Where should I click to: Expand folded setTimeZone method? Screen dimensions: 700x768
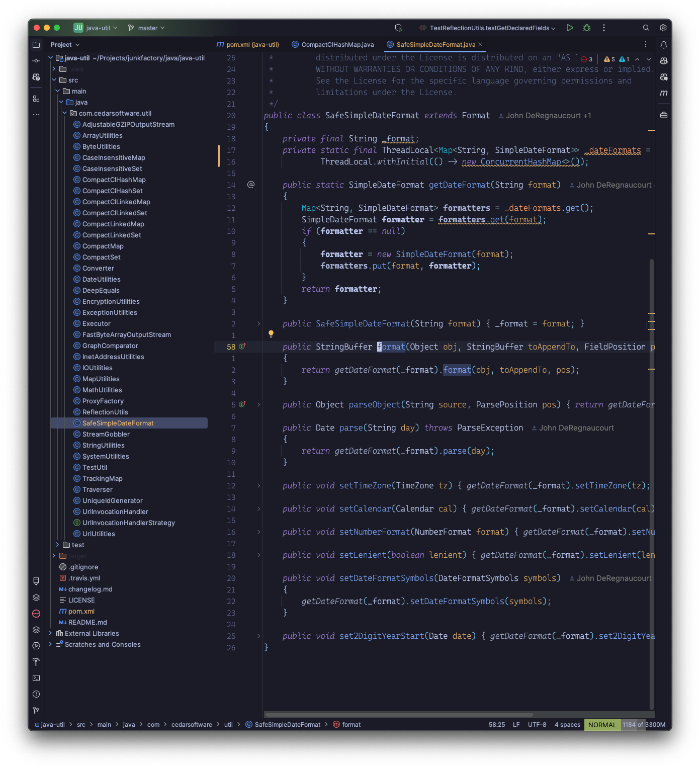[x=259, y=485]
